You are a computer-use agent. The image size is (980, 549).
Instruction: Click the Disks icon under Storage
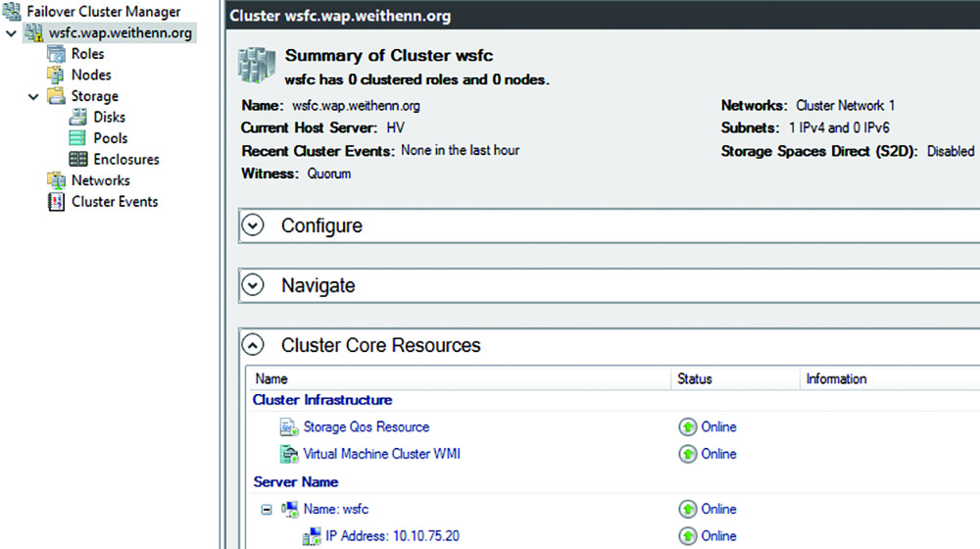[78, 117]
